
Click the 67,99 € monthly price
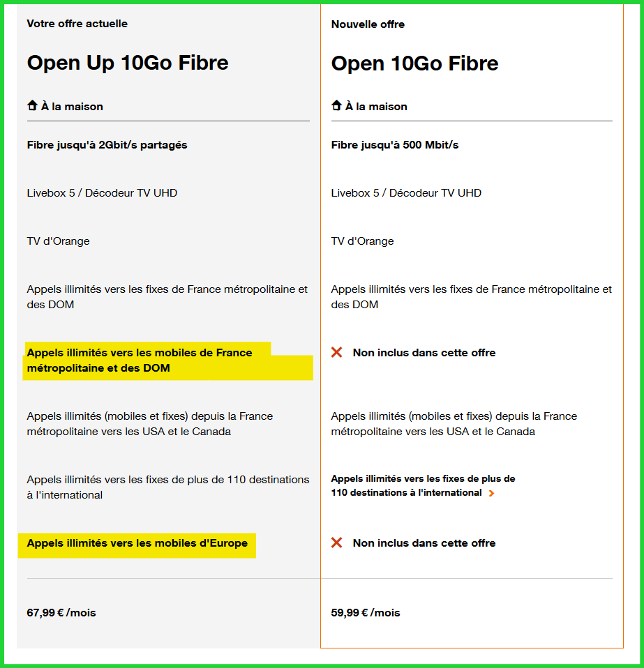coord(61,613)
